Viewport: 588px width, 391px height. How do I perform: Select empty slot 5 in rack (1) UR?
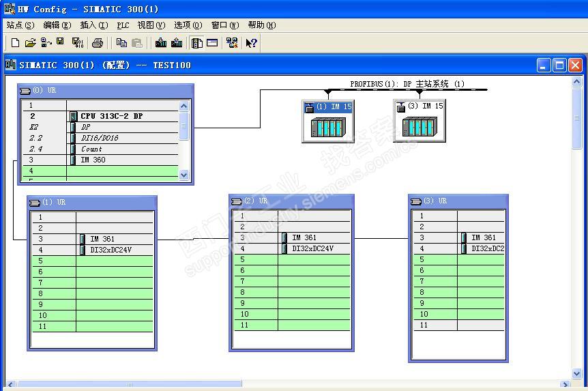point(93,261)
